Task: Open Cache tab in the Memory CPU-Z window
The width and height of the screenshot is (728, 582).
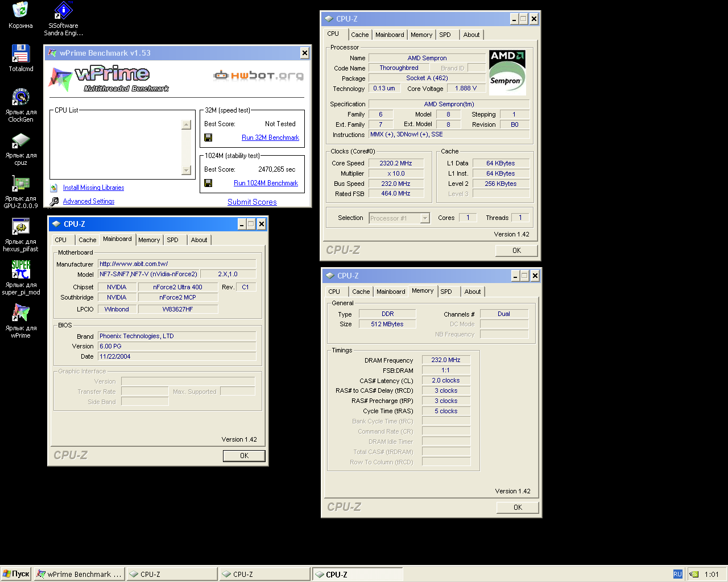Action: [361, 292]
